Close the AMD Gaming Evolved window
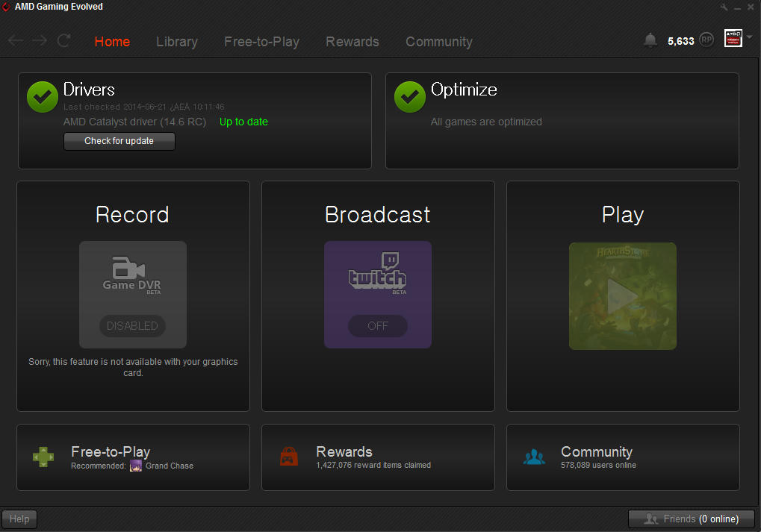 [x=751, y=7]
